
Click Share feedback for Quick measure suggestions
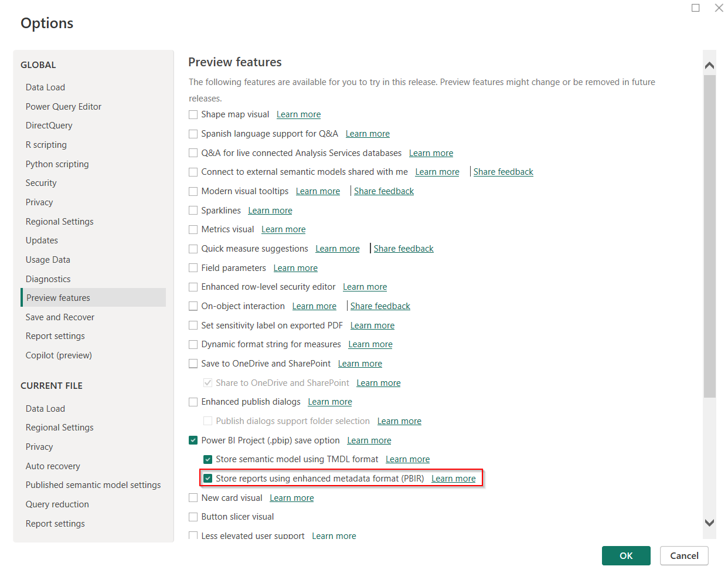click(x=404, y=249)
